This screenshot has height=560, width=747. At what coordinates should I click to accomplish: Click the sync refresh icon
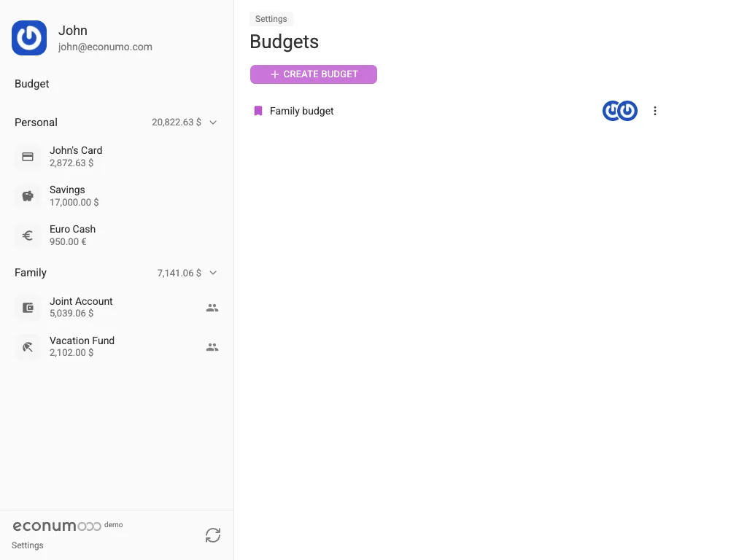(213, 535)
